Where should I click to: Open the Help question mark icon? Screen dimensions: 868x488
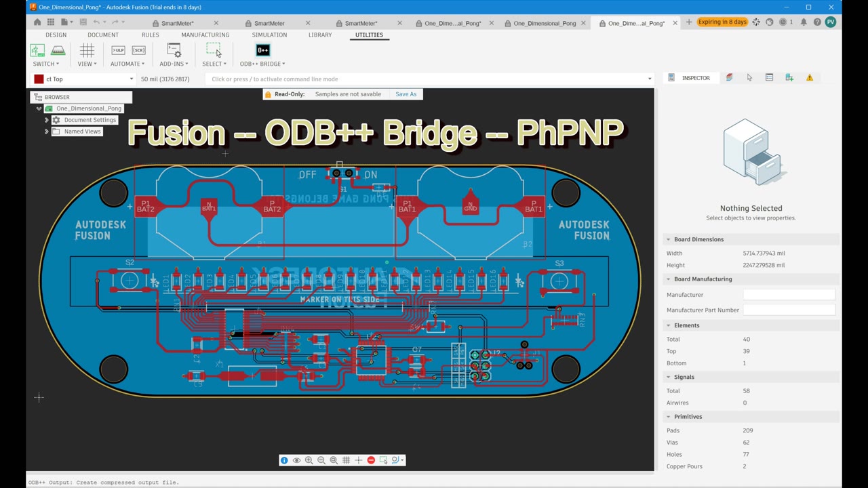[x=817, y=22]
